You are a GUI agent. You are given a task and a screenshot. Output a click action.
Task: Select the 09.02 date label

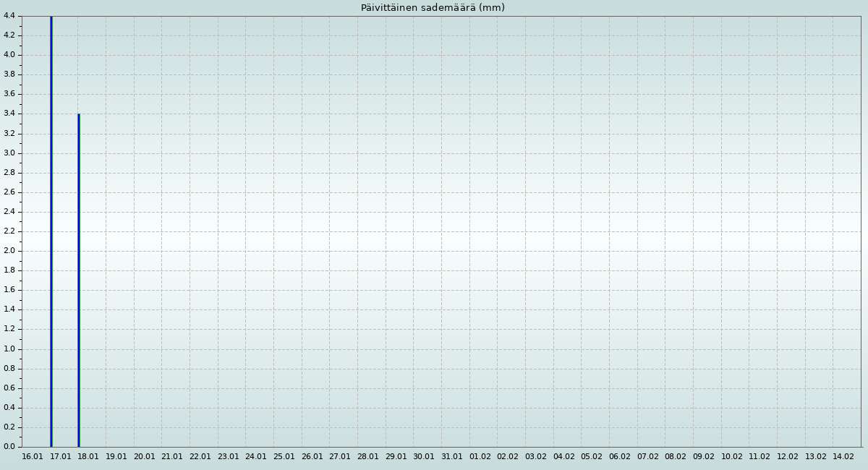click(704, 456)
